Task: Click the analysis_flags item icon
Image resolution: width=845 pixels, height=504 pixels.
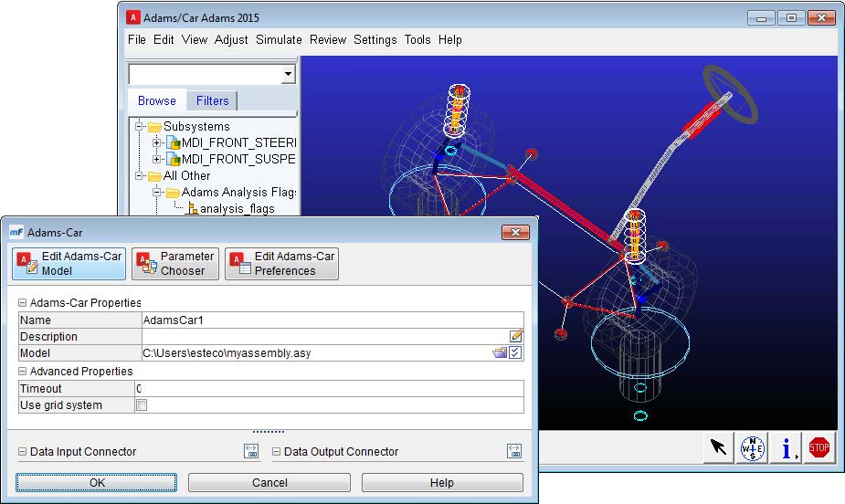Action: coord(192,208)
